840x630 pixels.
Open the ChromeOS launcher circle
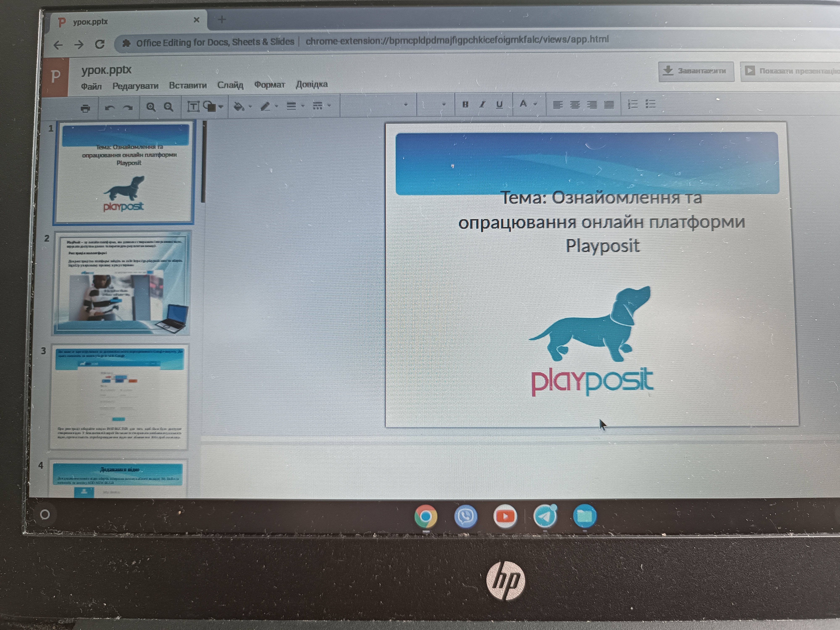pyautogui.click(x=45, y=514)
